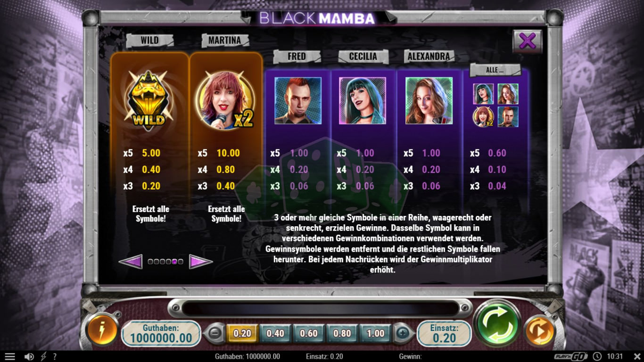This screenshot has height=362, width=644.
Task: Decrease the bet with the minus button
Action: pos(215,333)
